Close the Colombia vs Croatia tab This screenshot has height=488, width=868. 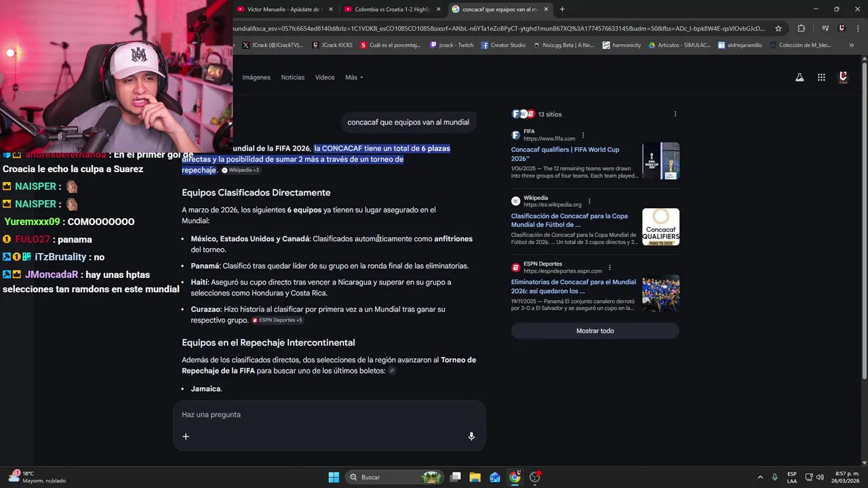pos(438,9)
